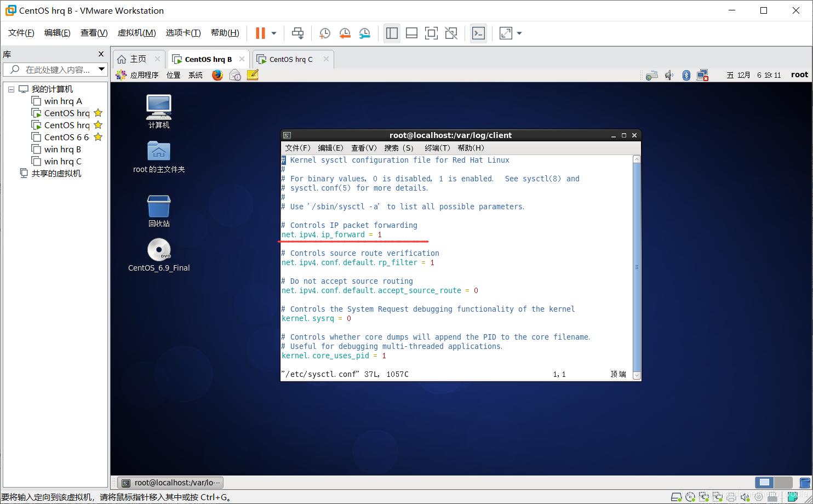Close the 主页 tab
This screenshot has width=813, height=504.
coord(157,59)
